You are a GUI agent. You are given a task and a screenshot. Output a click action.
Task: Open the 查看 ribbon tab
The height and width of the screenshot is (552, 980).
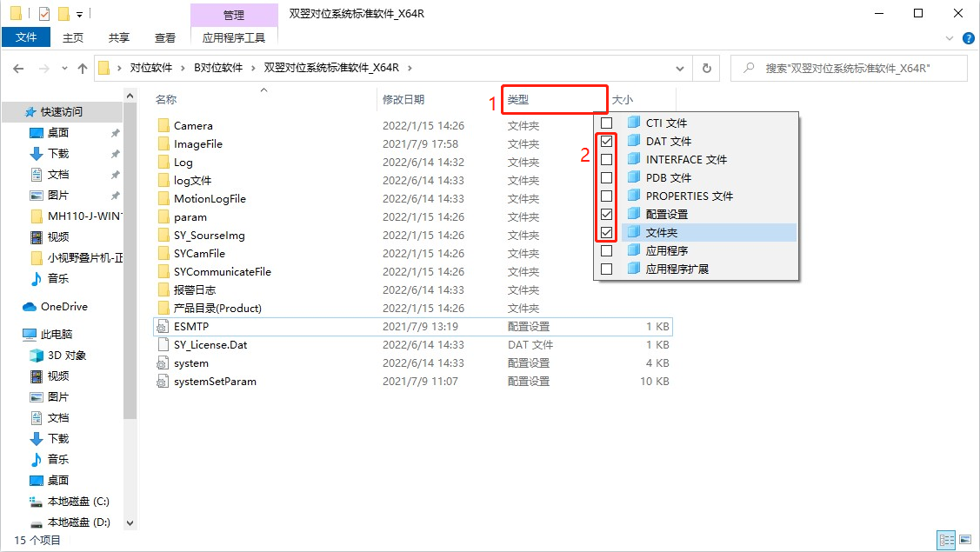click(x=165, y=37)
